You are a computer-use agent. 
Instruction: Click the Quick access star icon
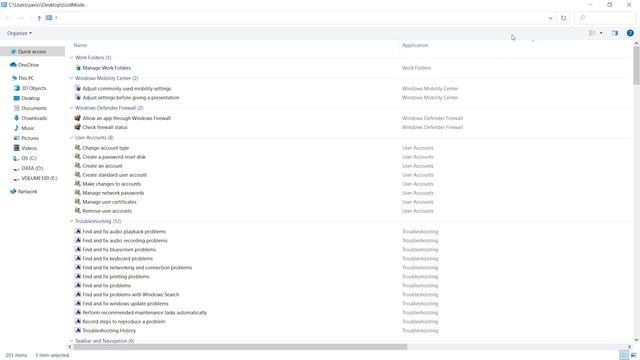coord(13,51)
